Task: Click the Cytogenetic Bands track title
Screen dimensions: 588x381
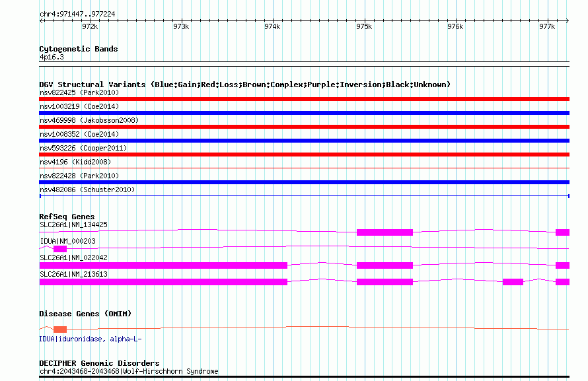Action: tap(79, 49)
